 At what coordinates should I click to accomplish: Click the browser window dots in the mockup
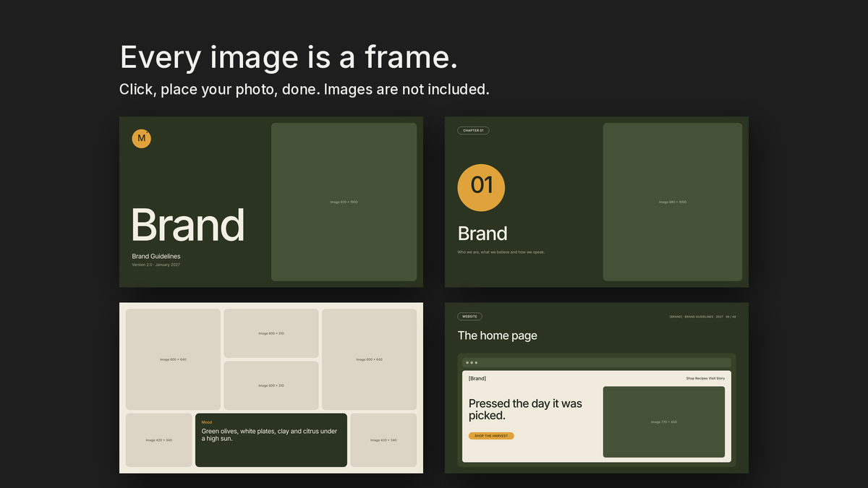tap(472, 362)
